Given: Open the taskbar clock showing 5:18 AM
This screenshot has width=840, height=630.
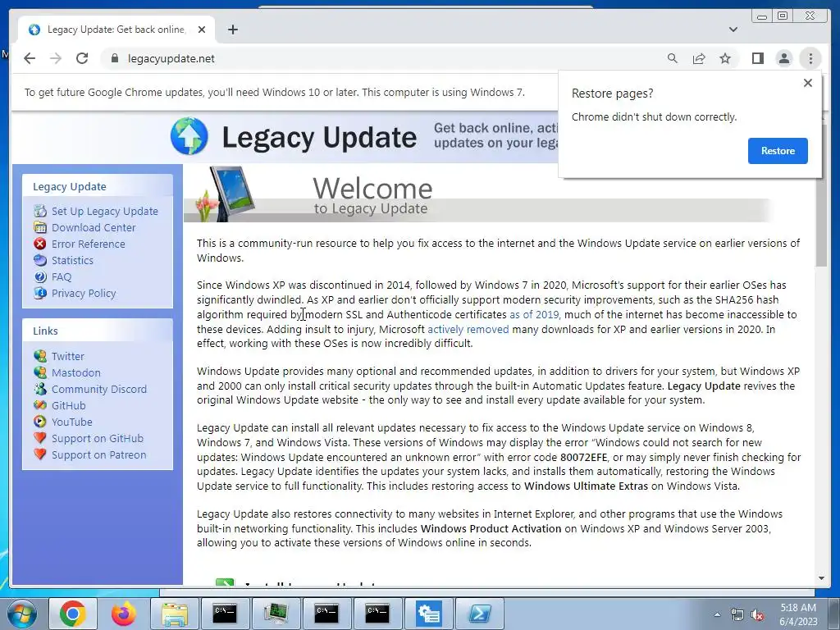Looking at the screenshot, I should [x=798, y=614].
